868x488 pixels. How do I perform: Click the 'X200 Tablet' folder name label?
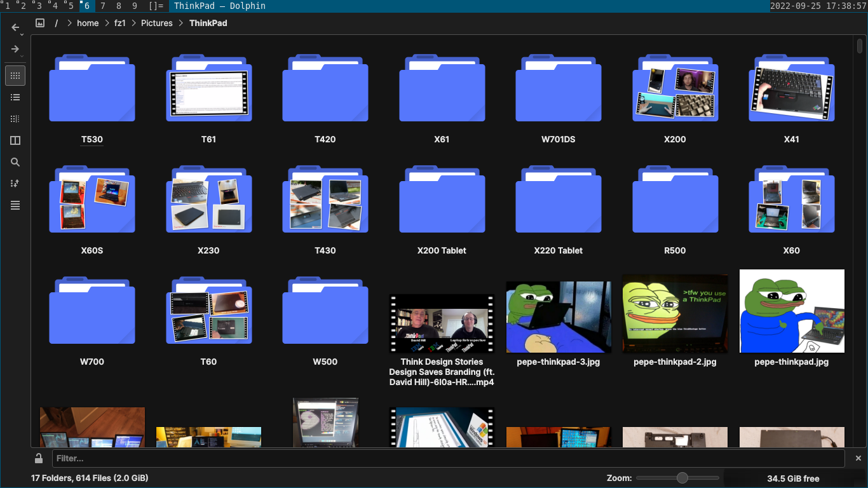(x=442, y=250)
